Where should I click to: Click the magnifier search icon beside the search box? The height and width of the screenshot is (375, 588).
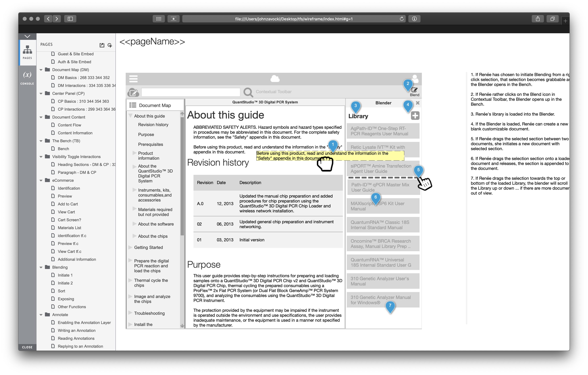(248, 92)
